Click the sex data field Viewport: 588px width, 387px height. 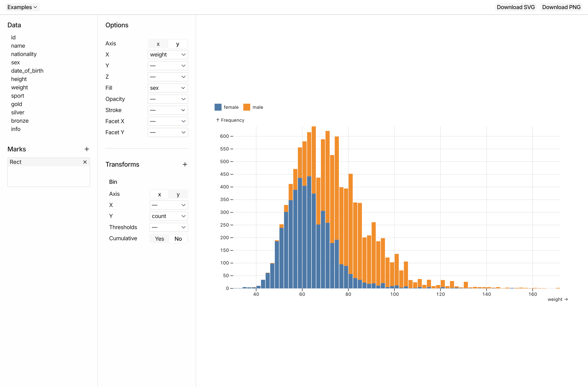pos(15,62)
